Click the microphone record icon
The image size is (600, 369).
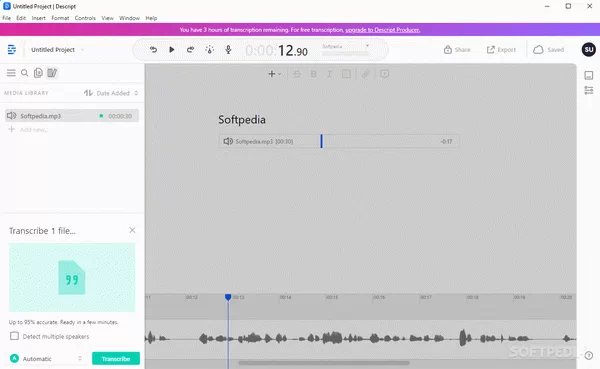pos(228,49)
